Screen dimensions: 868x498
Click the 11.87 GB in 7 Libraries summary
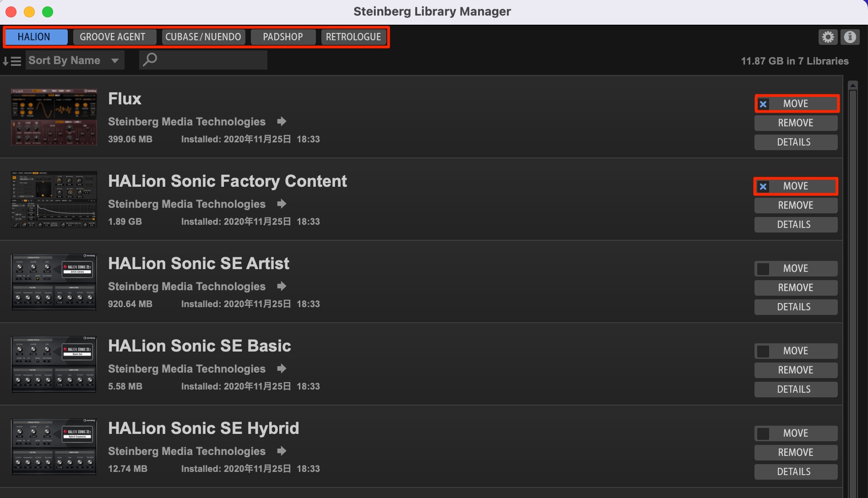[x=795, y=61]
